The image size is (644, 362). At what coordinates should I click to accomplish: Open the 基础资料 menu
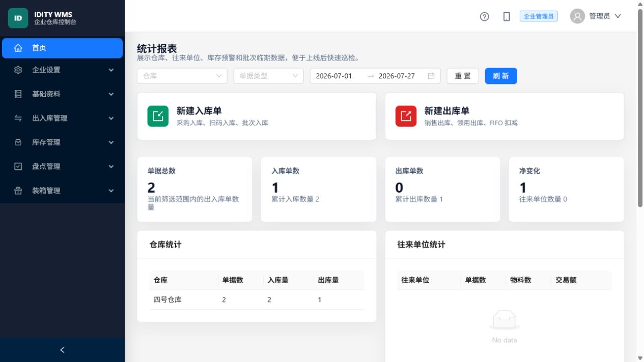62,94
